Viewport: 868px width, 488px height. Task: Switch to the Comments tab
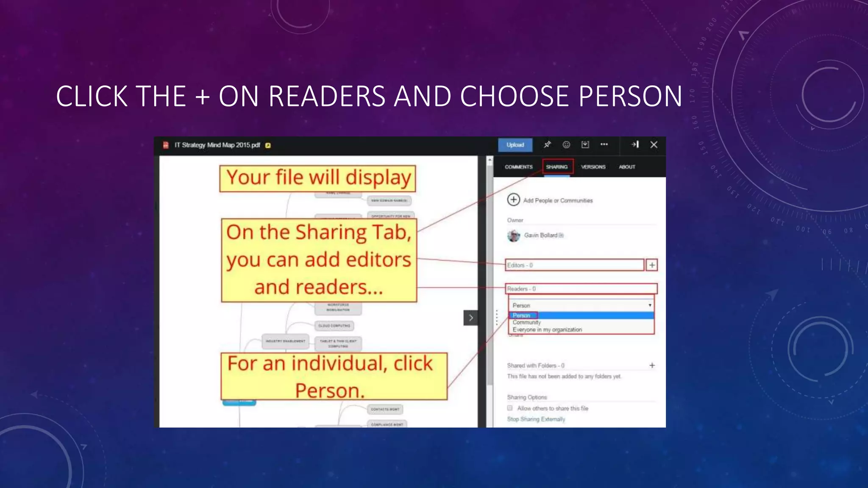pyautogui.click(x=518, y=167)
